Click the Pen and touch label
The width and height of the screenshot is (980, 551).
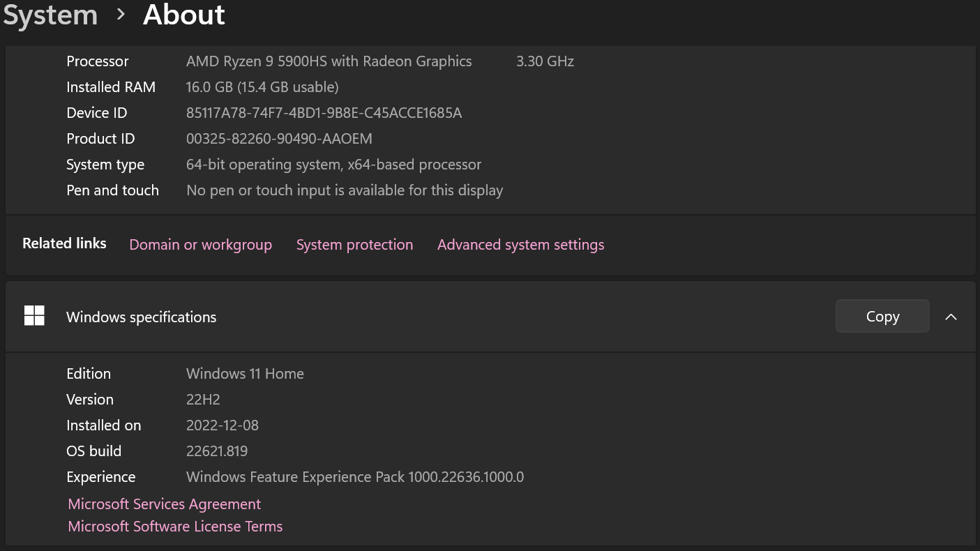[112, 190]
